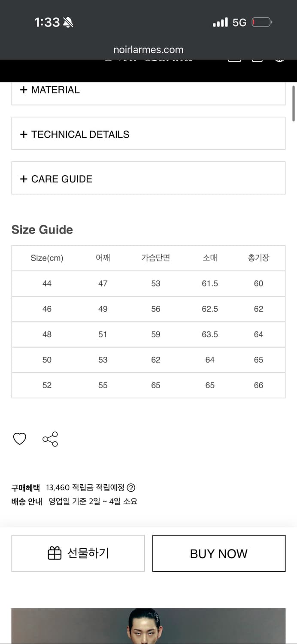Click the 가슴단면 column header
This screenshot has height=644, width=297.
tap(155, 258)
